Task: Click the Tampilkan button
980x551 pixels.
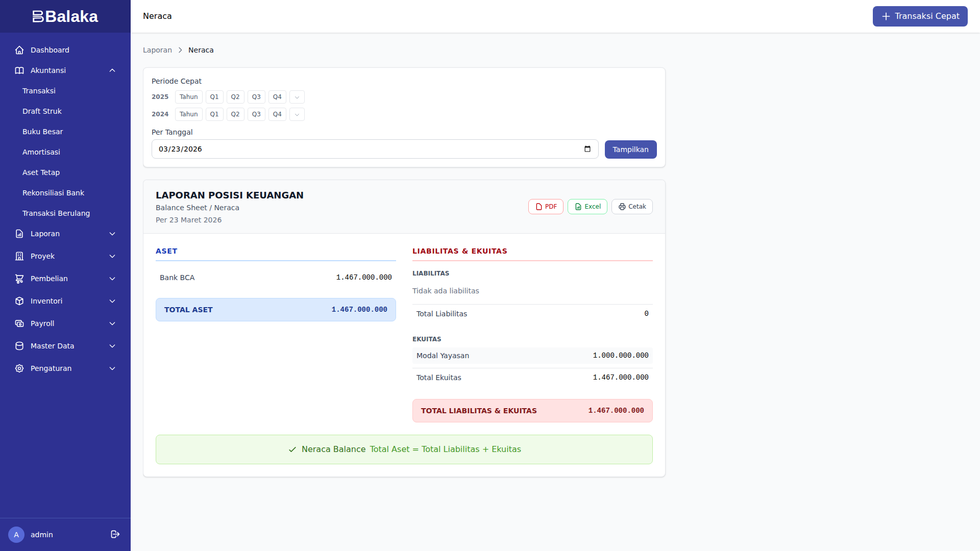Action: pyautogui.click(x=630, y=149)
